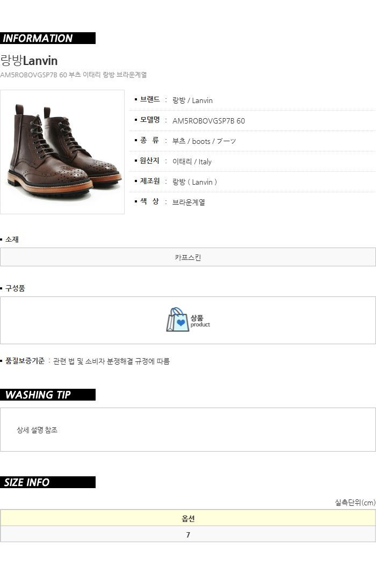This screenshot has height=588, width=376.
Task: Click the shopping bag product icon
Action: coord(177,320)
